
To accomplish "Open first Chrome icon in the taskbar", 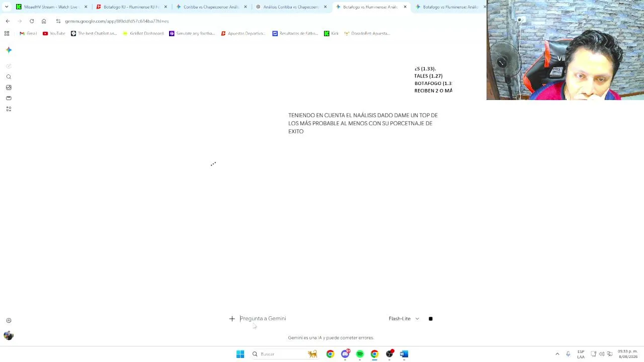I will coord(330,354).
